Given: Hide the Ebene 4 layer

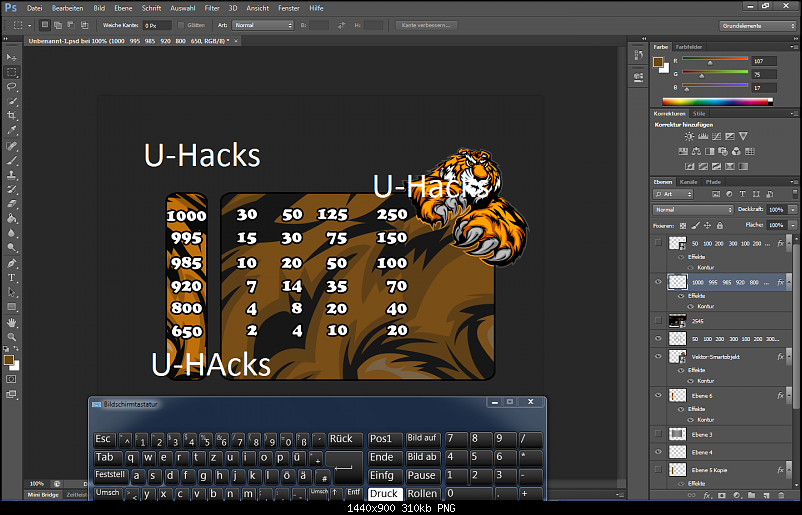Looking at the screenshot, I should point(658,452).
